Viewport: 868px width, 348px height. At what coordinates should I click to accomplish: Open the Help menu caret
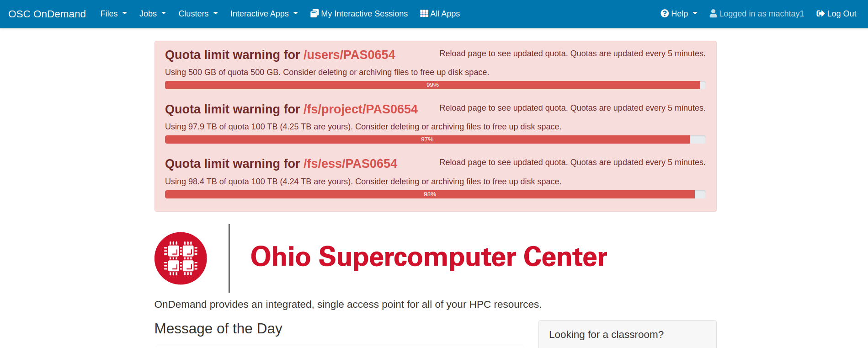tap(695, 14)
